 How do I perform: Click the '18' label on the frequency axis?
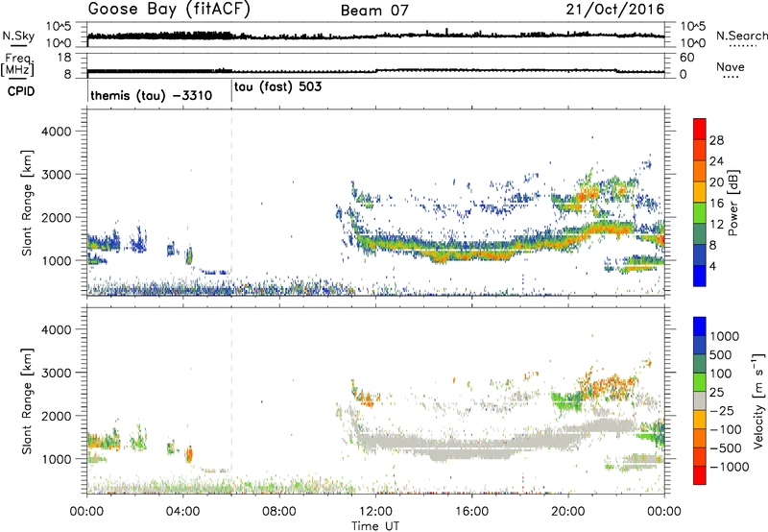click(x=64, y=58)
